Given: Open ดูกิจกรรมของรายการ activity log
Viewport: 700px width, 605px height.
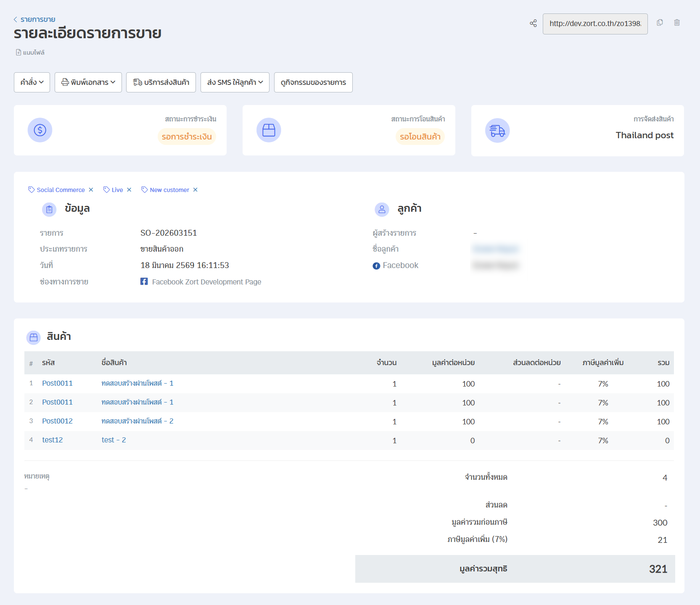Looking at the screenshot, I should point(313,82).
